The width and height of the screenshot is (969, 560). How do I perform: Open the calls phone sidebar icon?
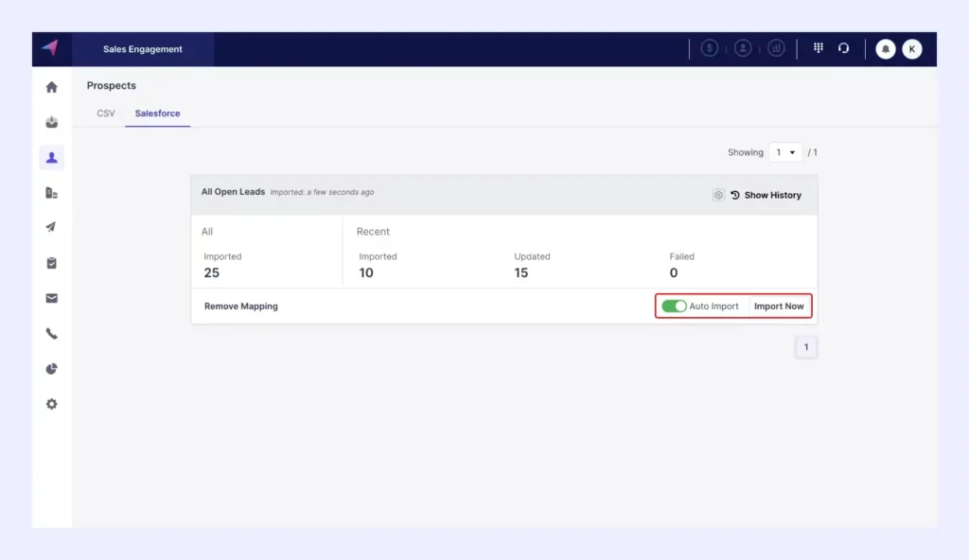52,334
